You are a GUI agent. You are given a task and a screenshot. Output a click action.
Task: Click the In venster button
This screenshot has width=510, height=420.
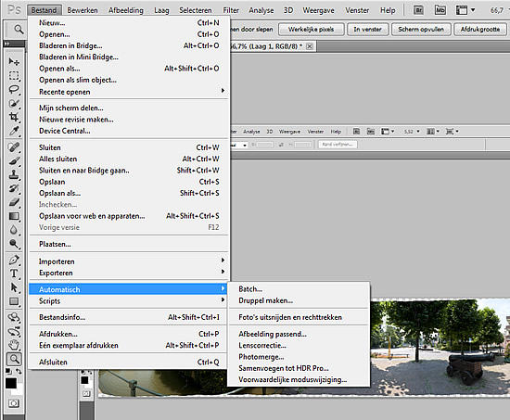point(367,30)
